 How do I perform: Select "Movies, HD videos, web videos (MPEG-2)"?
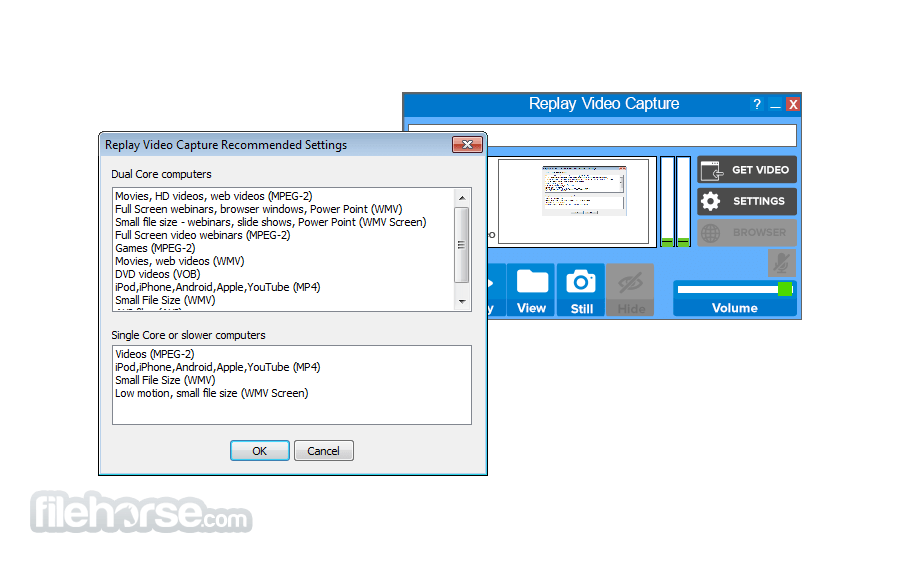[214, 196]
